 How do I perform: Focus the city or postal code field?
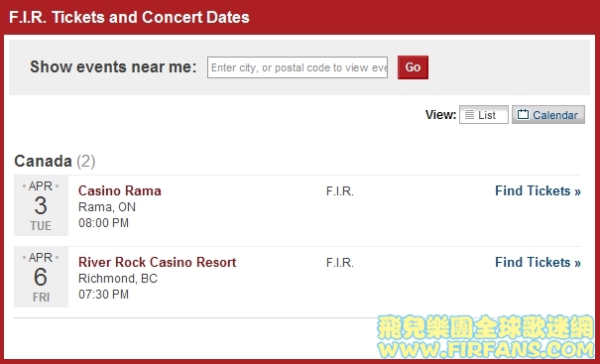(x=298, y=67)
